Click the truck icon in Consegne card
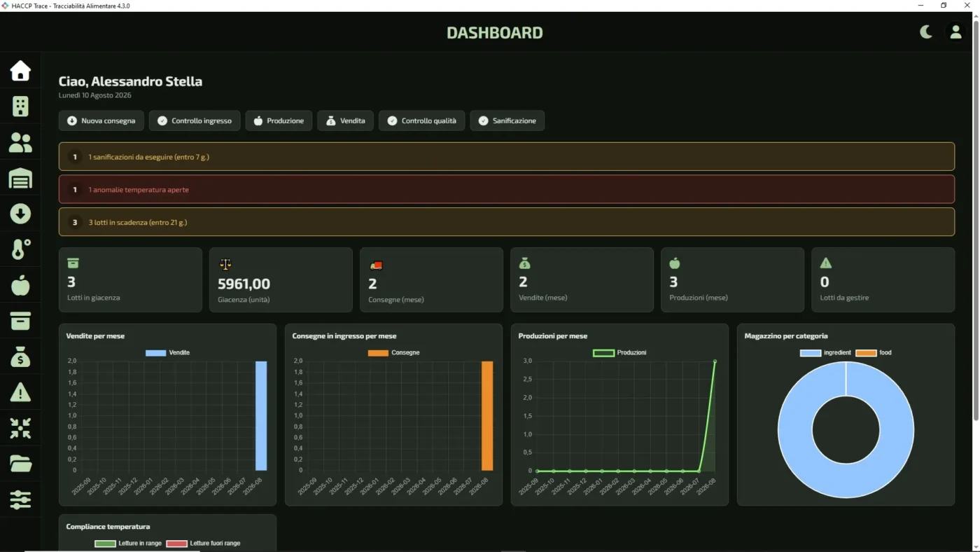This screenshot has width=980, height=552. tap(376, 265)
